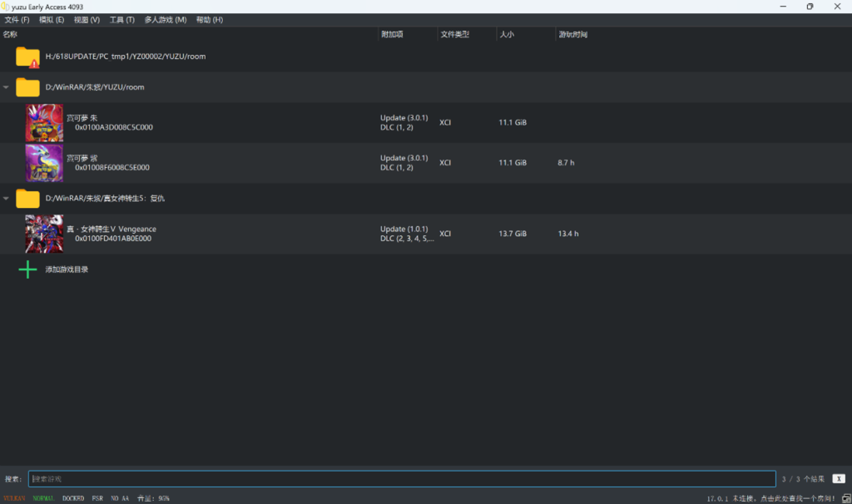The image size is (852, 504).
Task: Toggle the DOCKED mode status button
Action: [x=73, y=498]
